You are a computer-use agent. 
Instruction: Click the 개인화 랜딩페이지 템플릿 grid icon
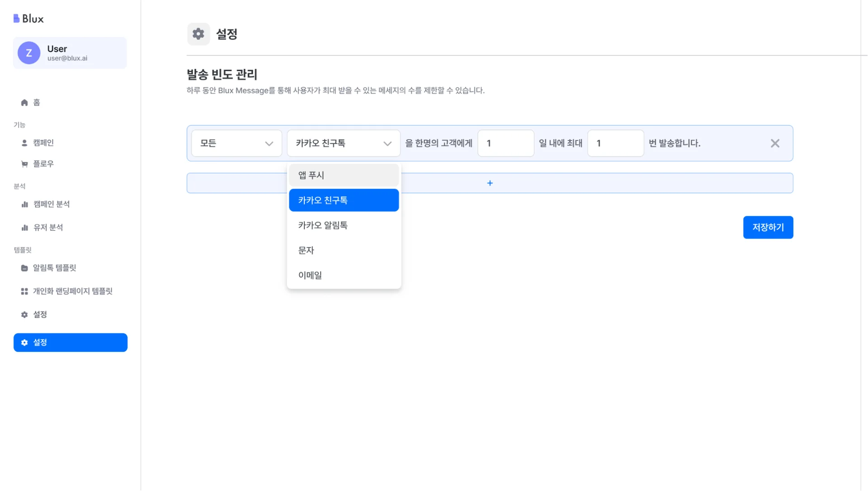point(24,291)
